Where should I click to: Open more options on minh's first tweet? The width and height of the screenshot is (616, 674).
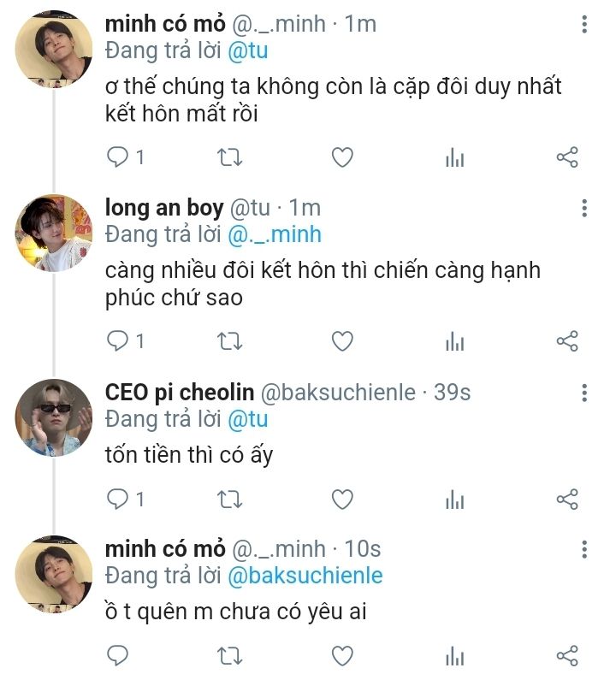pyautogui.click(x=584, y=26)
